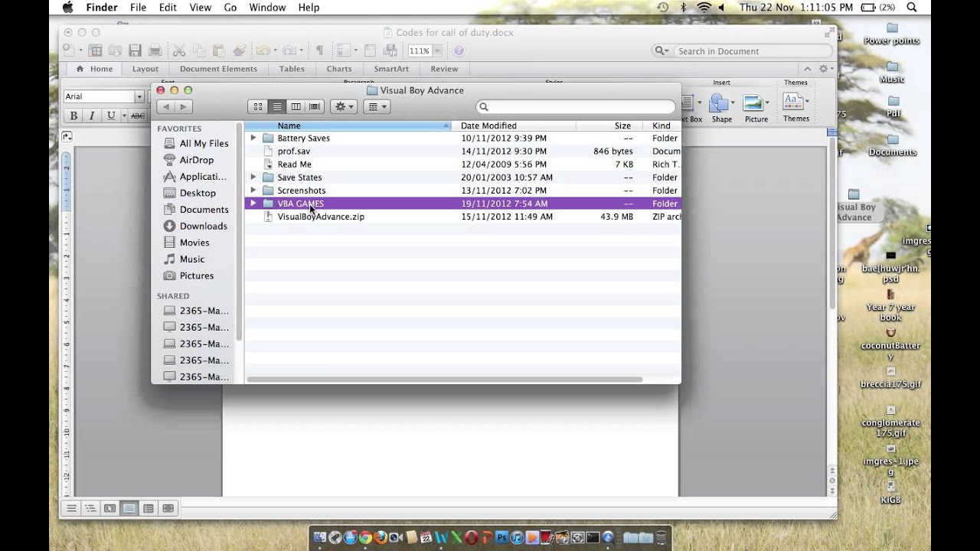Viewport: 980px width, 551px height.
Task: Launch Google Chrome from the Dock
Action: coord(365,537)
